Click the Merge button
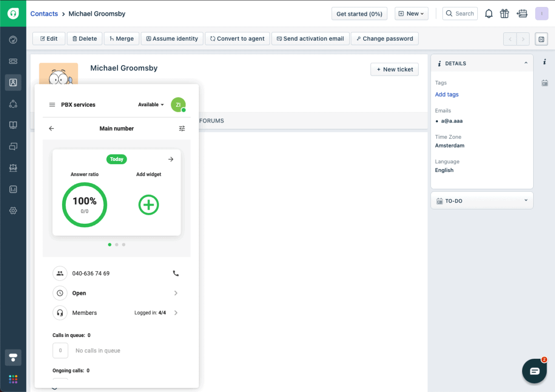The height and width of the screenshot is (392, 555). point(121,39)
